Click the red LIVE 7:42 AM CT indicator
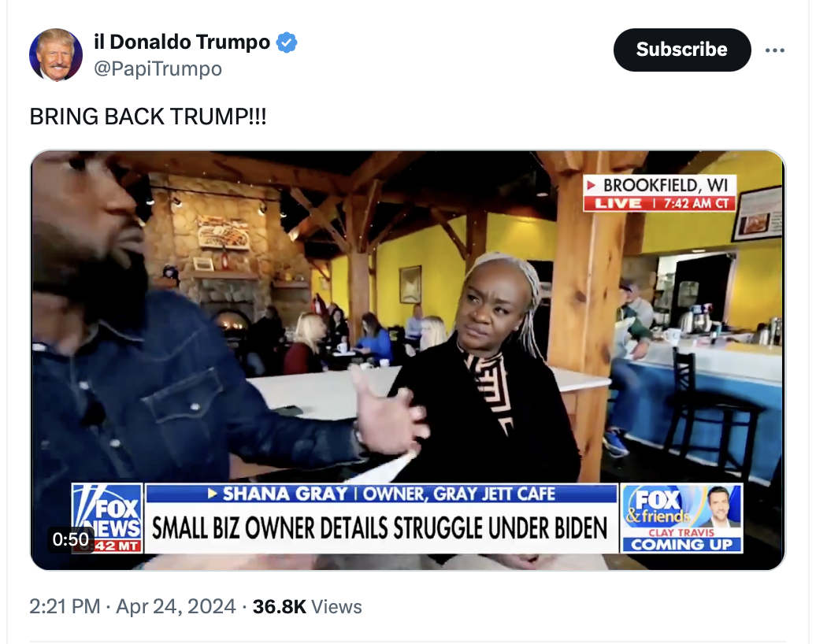This screenshot has height=644, width=816. coord(659,203)
